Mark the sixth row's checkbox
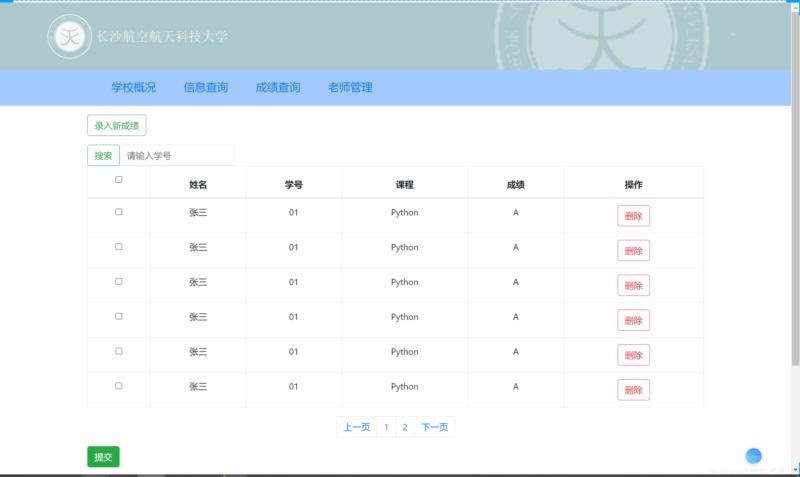The width and height of the screenshot is (800, 477). [x=119, y=386]
